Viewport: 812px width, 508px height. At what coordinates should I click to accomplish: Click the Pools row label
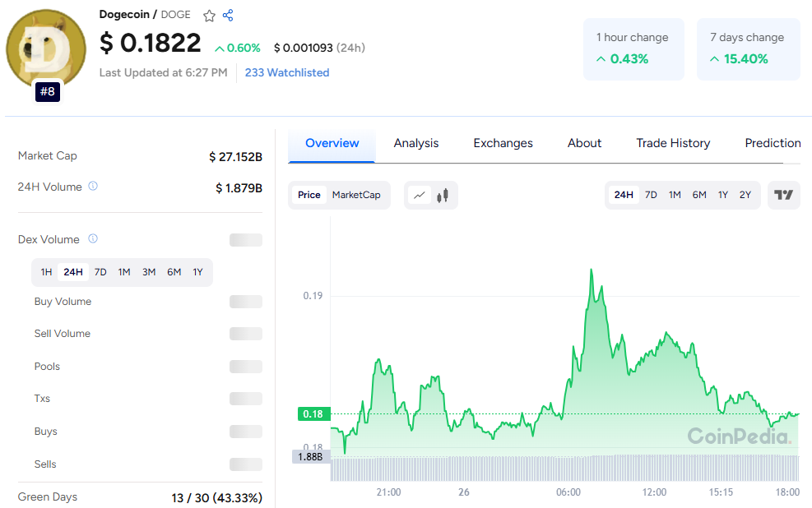pyautogui.click(x=47, y=367)
